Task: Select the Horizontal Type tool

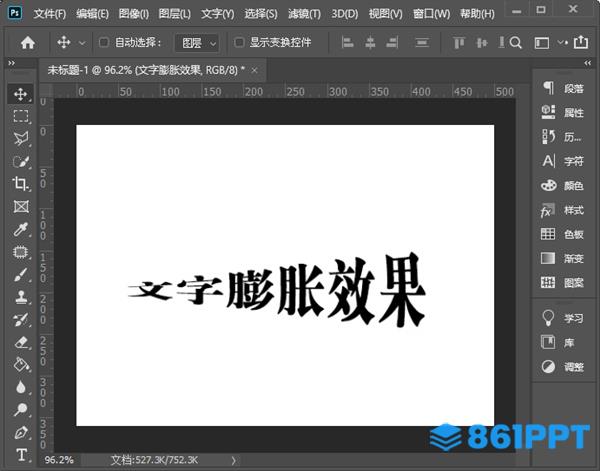Action: click(x=21, y=455)
